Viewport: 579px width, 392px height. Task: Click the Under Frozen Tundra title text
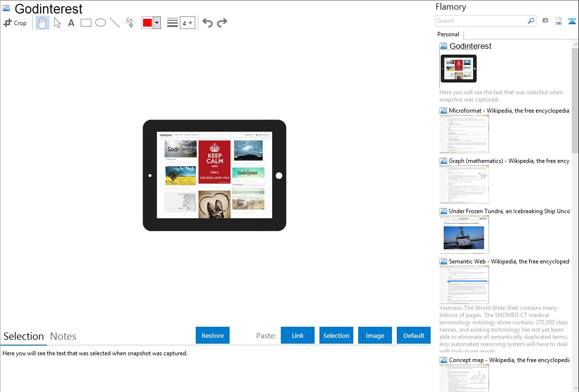509,211
